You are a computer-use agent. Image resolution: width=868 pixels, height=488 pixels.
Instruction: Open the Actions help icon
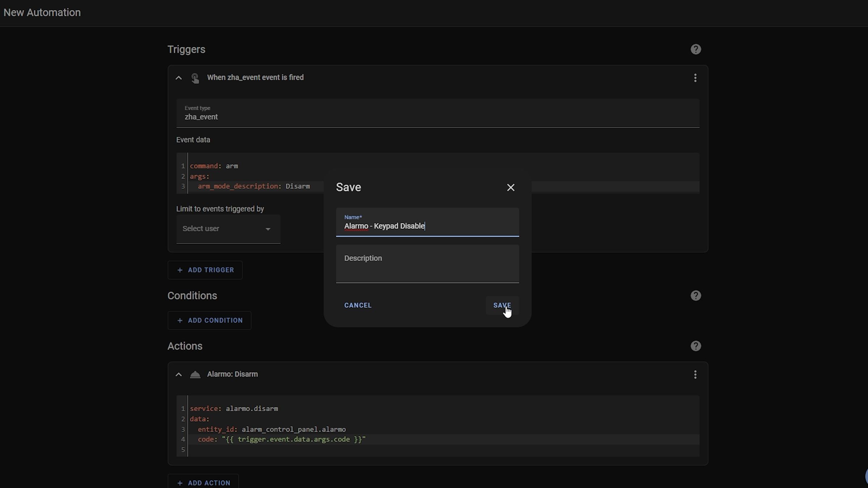click(695, 346)
